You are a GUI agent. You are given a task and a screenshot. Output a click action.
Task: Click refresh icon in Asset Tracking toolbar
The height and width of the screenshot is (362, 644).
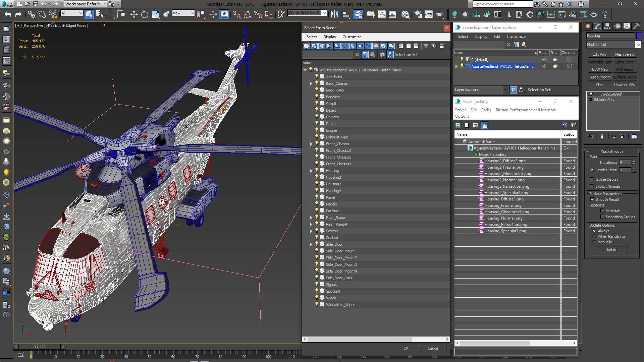(x=458, y=125)
